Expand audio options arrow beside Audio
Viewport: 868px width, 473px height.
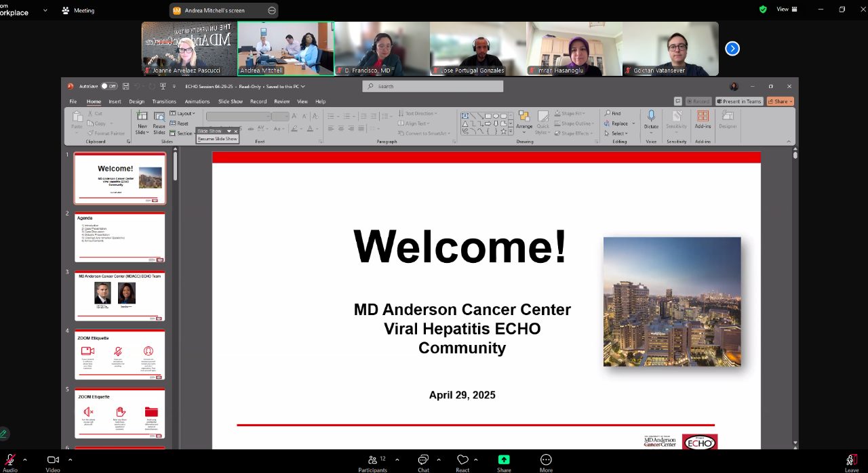(x=25, y=459)
